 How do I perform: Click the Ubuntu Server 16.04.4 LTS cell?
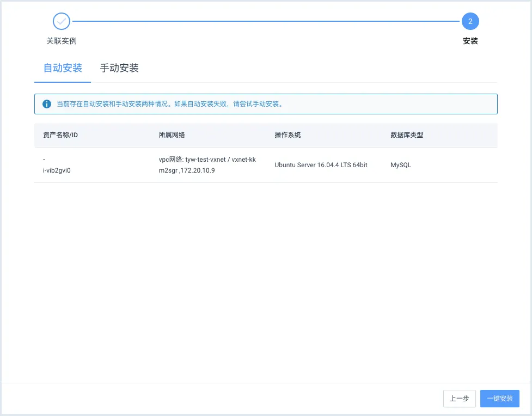[x=321, y=165]
